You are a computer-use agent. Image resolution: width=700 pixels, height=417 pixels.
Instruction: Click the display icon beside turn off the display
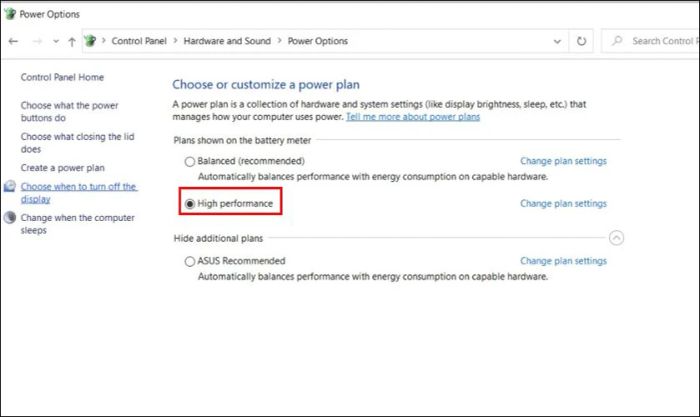[x=10, y=186]
